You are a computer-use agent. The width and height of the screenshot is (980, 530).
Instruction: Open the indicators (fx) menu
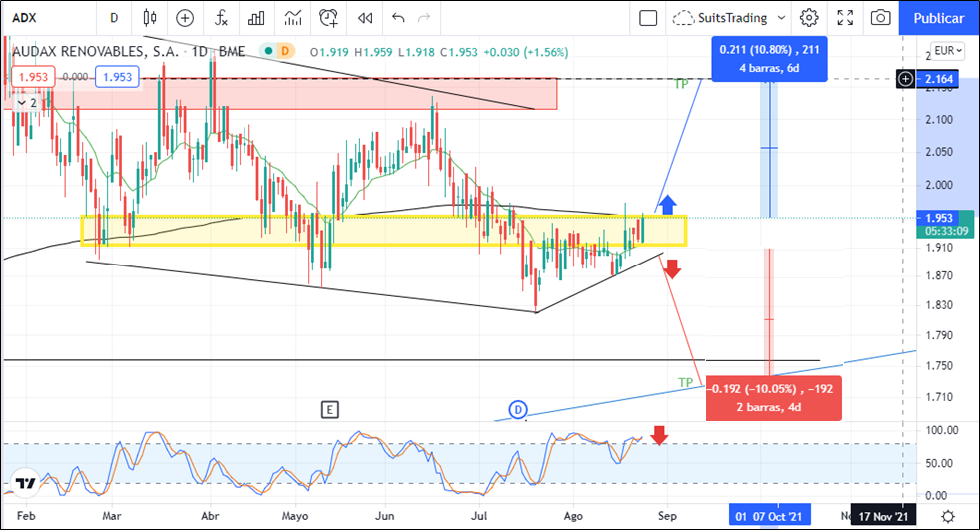tap(221, 18)
